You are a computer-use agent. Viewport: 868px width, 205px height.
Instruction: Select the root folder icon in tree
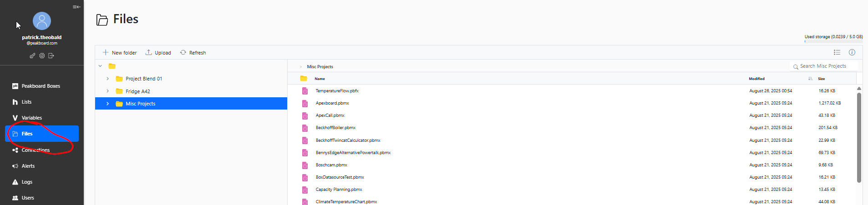pos(112,66)
